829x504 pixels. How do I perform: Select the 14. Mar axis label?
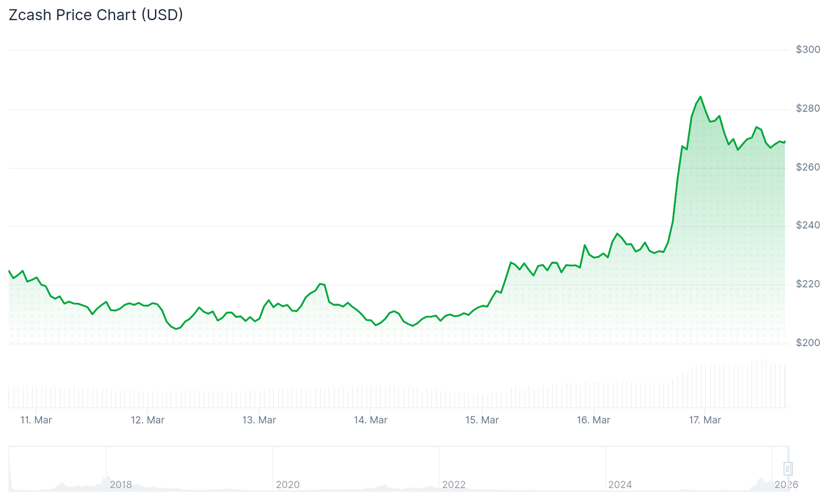(x=370, y=420)
